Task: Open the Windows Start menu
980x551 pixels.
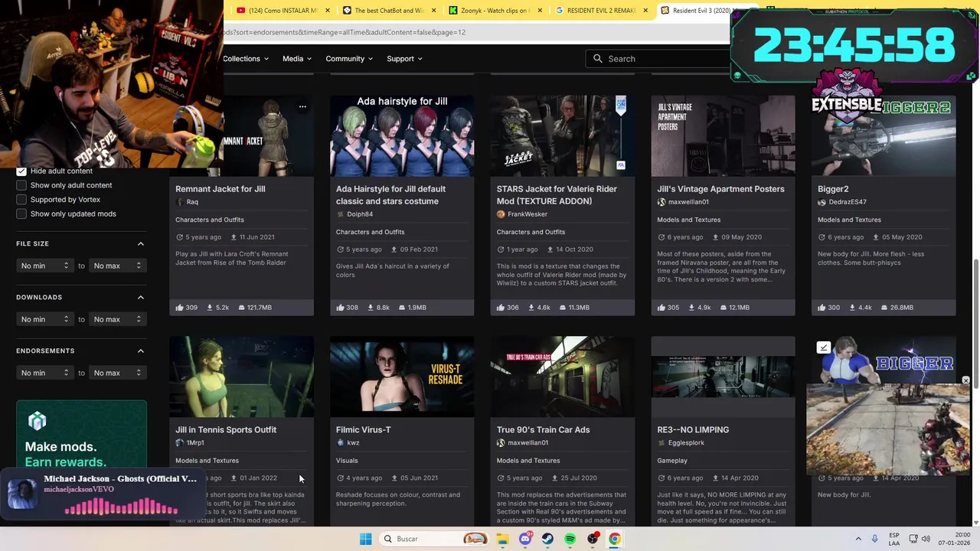Action: (x=366, y=539)
